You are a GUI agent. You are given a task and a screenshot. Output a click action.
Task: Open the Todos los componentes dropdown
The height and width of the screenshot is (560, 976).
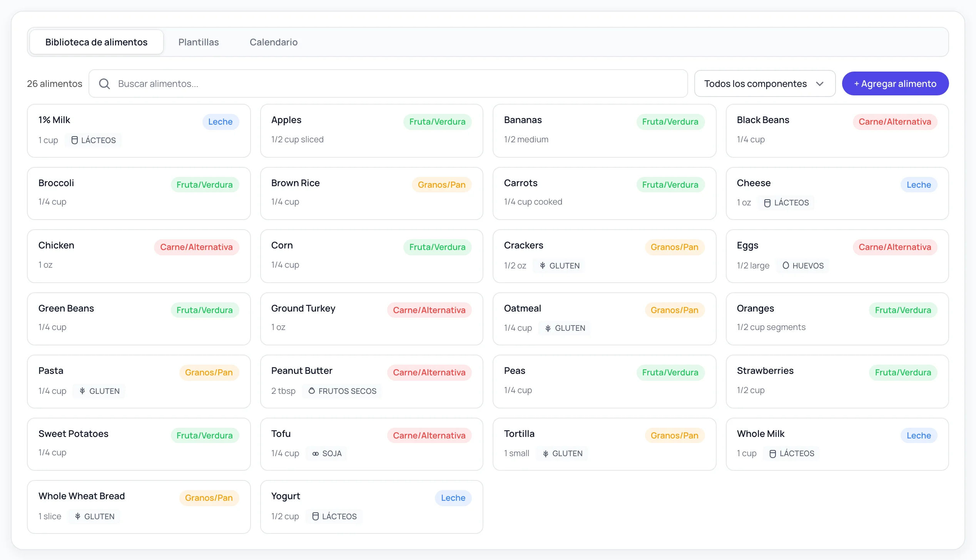pos(764,83)
